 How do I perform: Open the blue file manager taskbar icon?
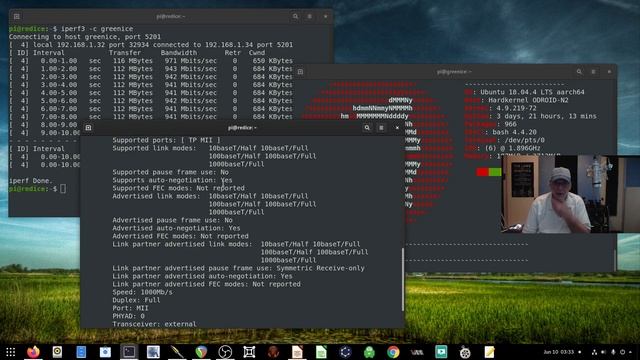pos(81,352)
